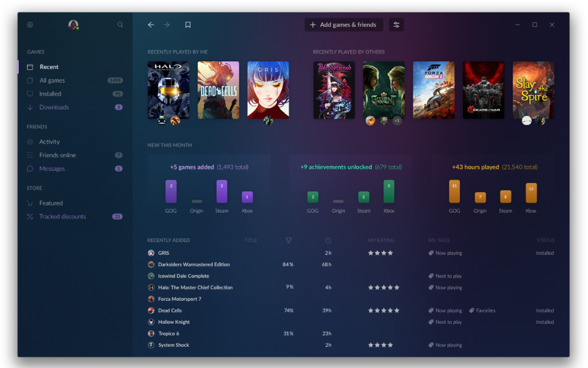Screen dimensions: 588x368
Task: Sort by the STATUS column header
Action: click(x=545, y=240)
